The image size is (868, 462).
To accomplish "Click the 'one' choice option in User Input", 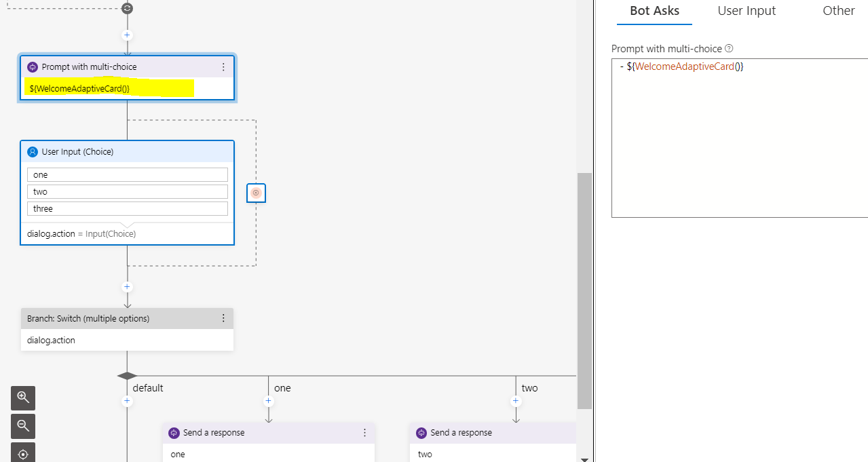I will tap(128, 175).
